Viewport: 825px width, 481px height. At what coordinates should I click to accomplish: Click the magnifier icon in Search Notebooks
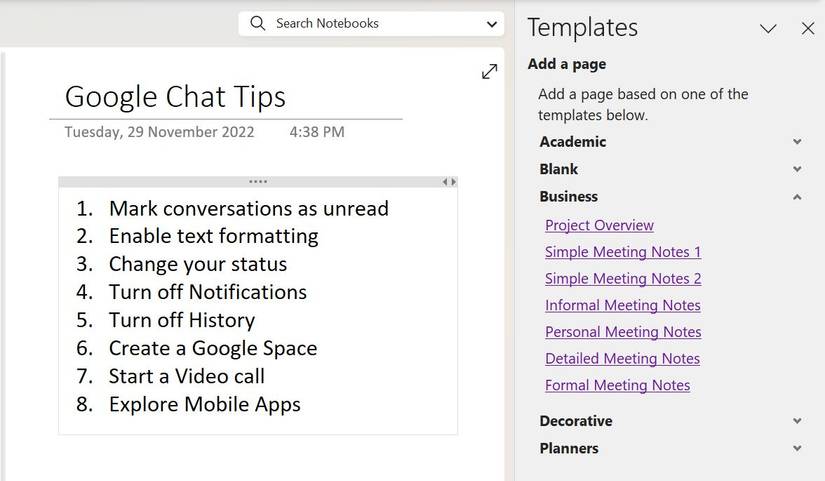[x=258, y=23]
